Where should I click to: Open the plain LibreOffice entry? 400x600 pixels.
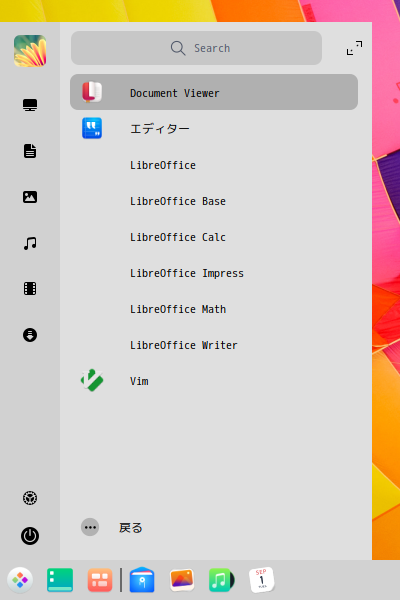(214, 165)
